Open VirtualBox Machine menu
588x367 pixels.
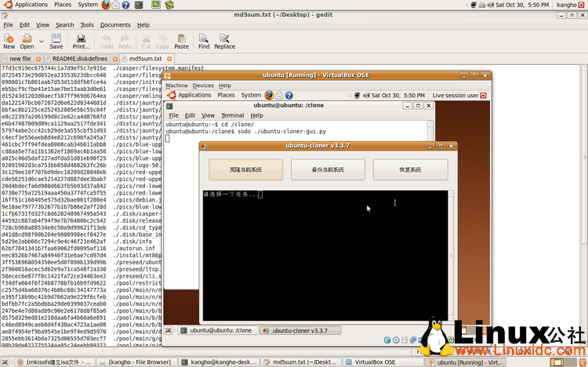point(176,85)
